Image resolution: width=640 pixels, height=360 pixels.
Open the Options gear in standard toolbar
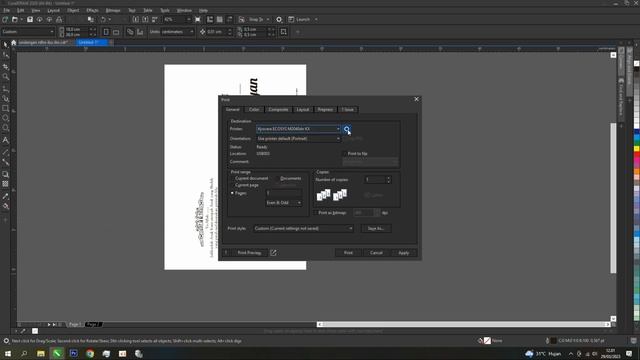pyautogui.click(x=279, y=19)
